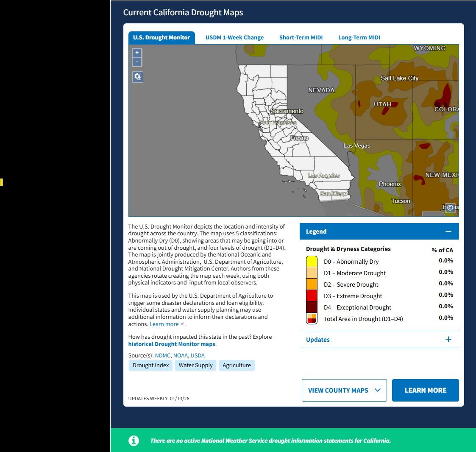This screenshot has width=476, height=452.
Task: Select the U.S. Drought Monitor tab
Action: (161, 38)
